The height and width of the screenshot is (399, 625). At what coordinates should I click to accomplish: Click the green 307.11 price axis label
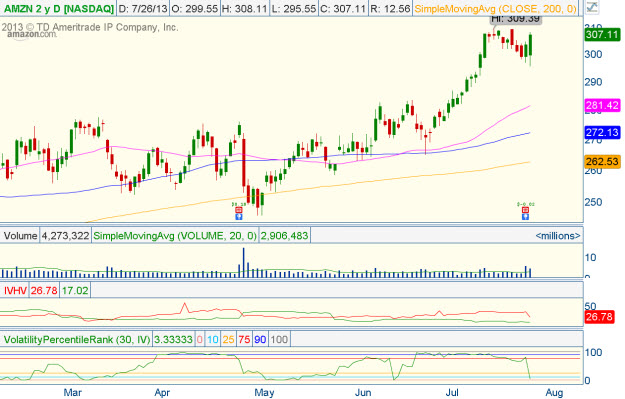tap(602, 35)
